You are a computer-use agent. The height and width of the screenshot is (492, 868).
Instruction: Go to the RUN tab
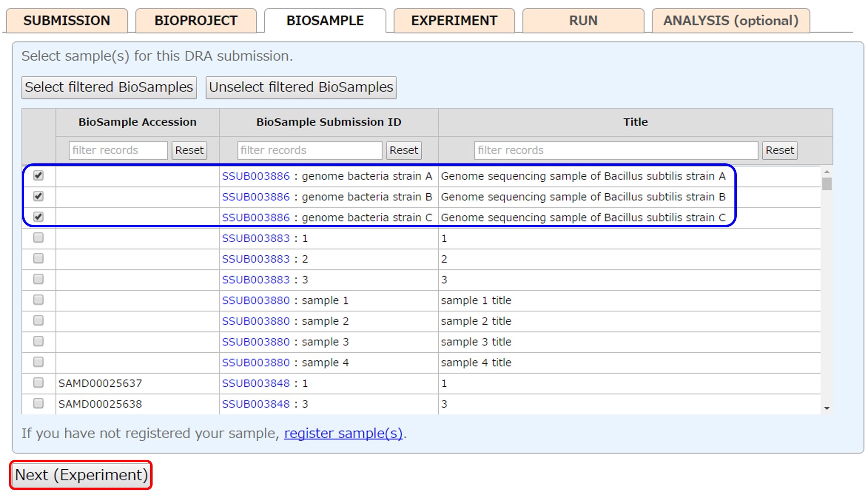tap(583, 21)
